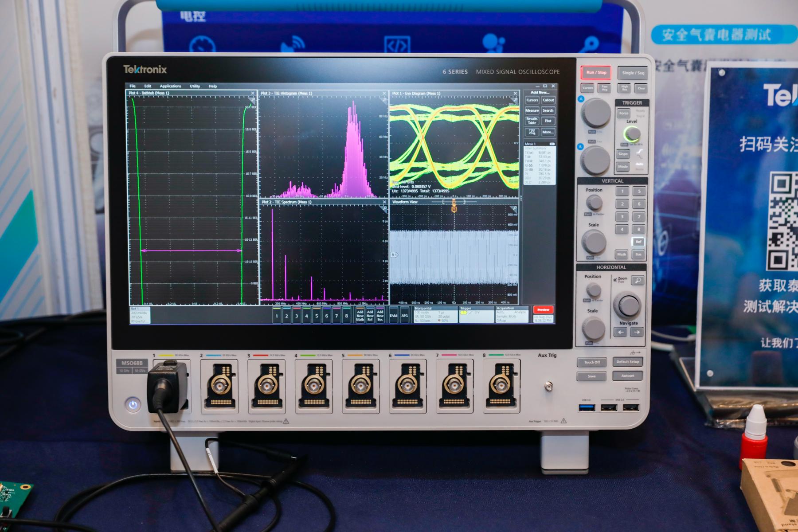Toggle channel 4 on settings bar
Viewport: 798px width, 532px height.
point(306,315)
